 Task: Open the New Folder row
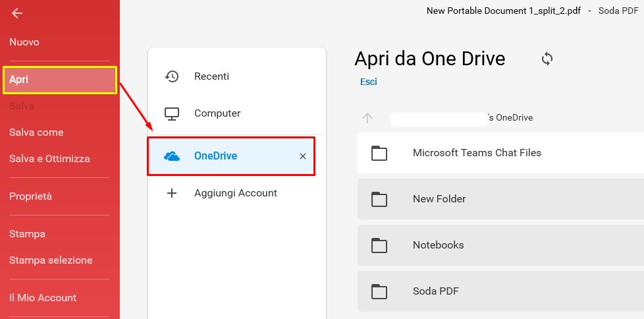coord(500,199)
